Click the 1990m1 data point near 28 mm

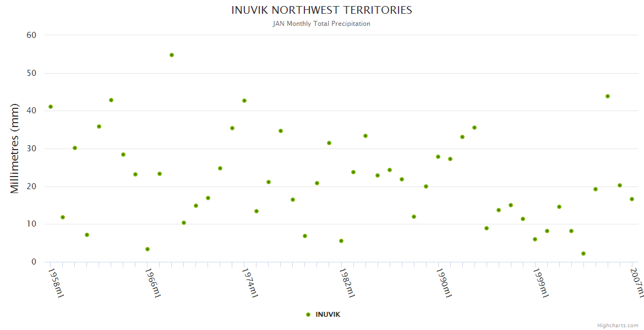point(438,157)
